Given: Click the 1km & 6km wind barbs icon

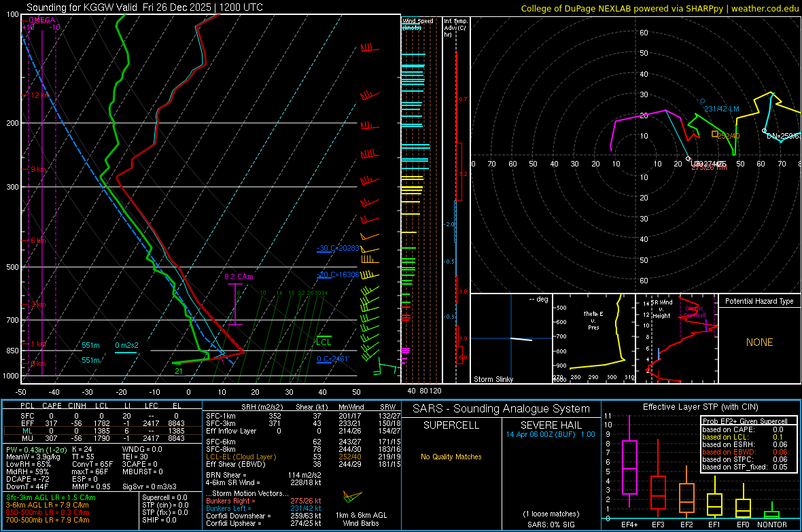Looking at the screenshot, I should [352, 497].
